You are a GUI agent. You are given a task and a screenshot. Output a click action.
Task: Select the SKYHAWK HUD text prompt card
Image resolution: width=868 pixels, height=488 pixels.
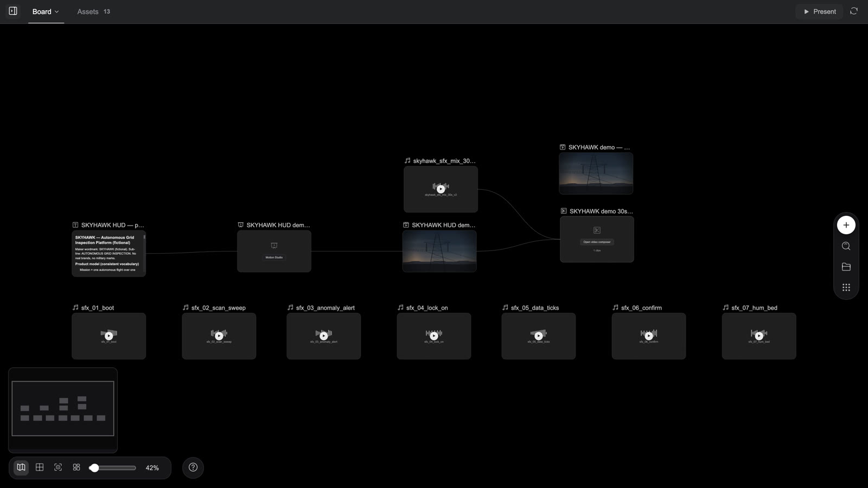(109, 253)
